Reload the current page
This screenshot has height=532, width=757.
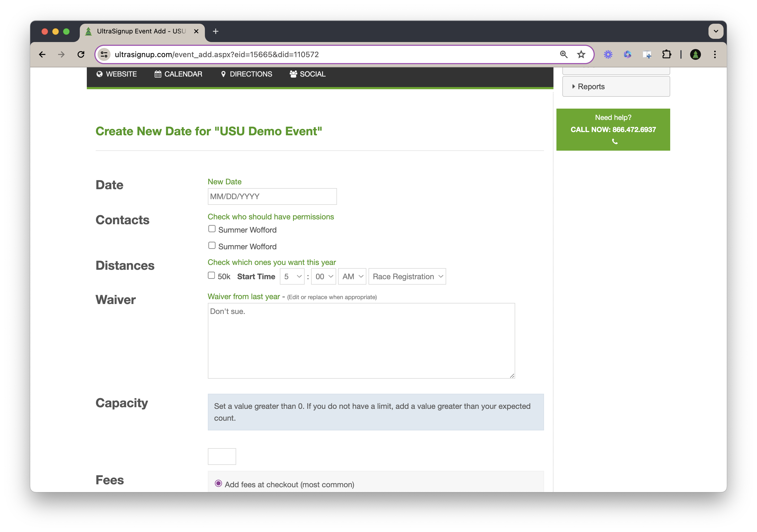81,54
